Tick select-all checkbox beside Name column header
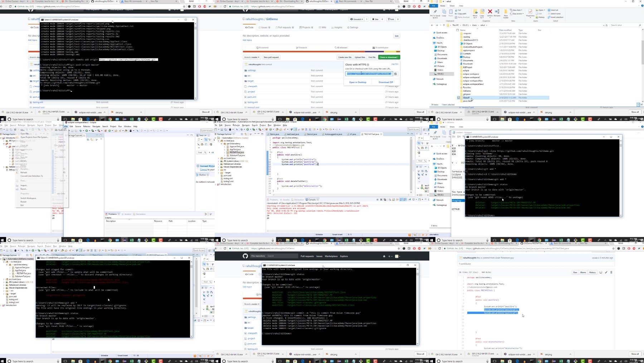644x363 pixels. (x=458, y=30)
